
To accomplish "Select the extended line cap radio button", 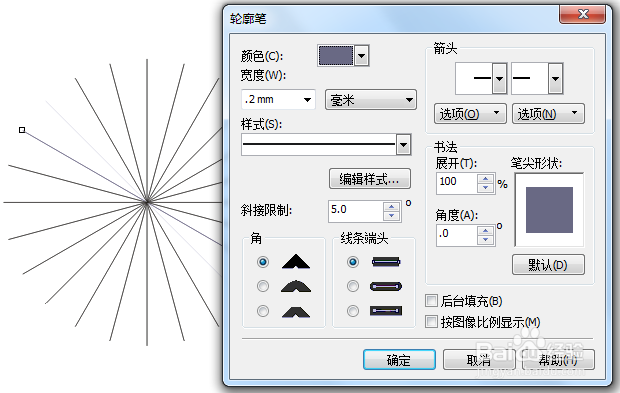I will [x=353, y=311].
